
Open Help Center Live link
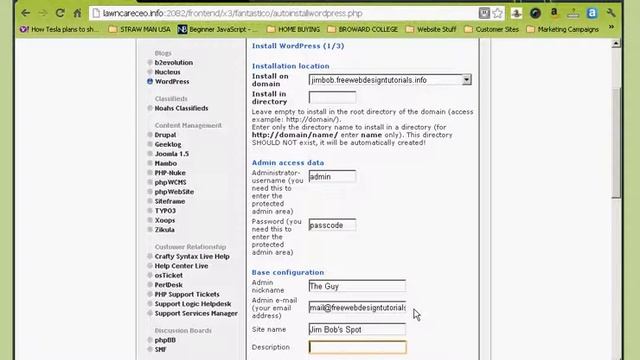[181, 266]
